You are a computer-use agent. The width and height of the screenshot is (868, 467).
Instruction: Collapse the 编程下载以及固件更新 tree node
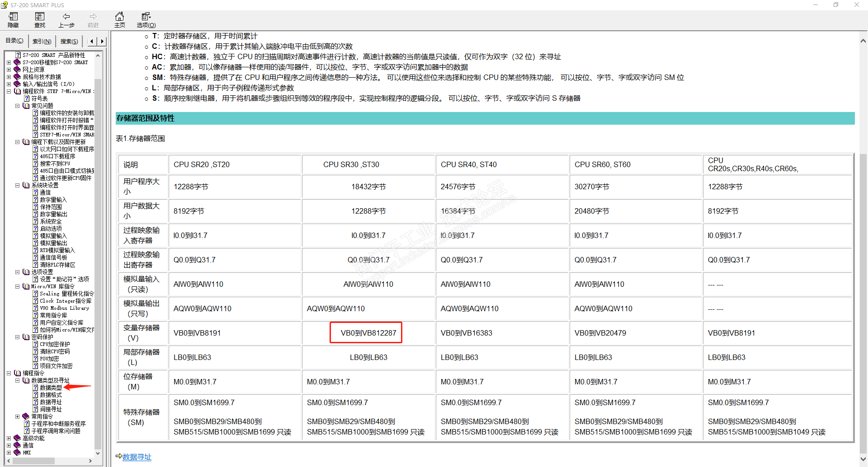[x=17, y=142]
